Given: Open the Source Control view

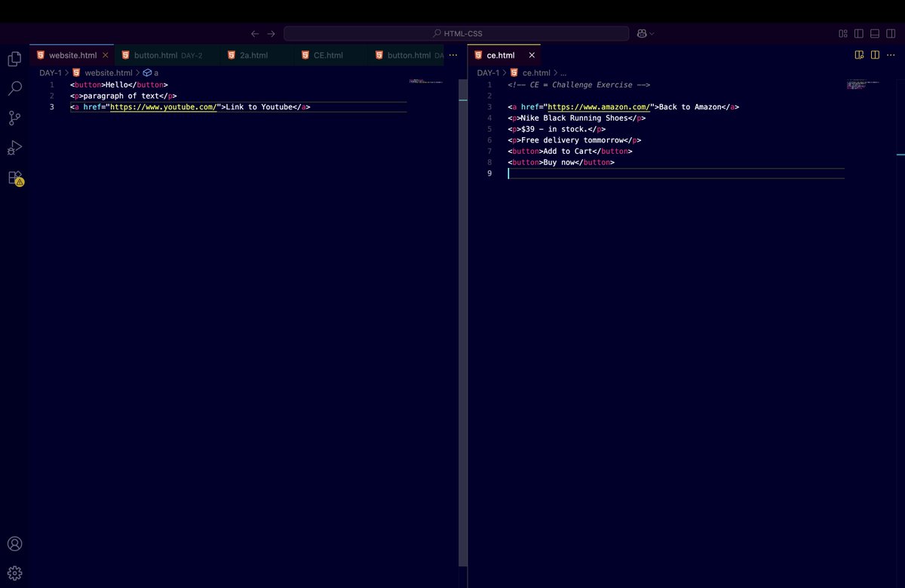Looking at the screenshot, I should (14, 118).
